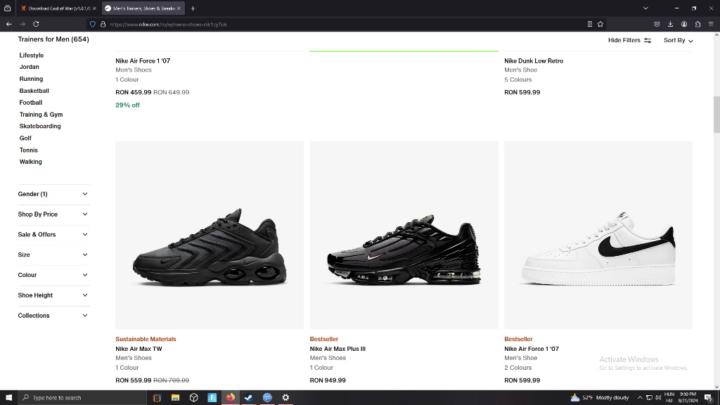Open Windows Start menu

click(8, 397)
